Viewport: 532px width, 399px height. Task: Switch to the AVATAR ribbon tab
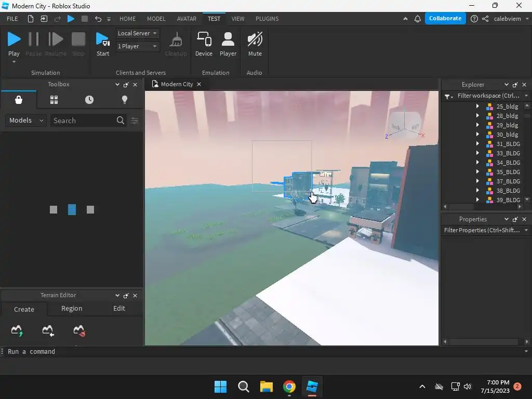[x=187, y=19]
